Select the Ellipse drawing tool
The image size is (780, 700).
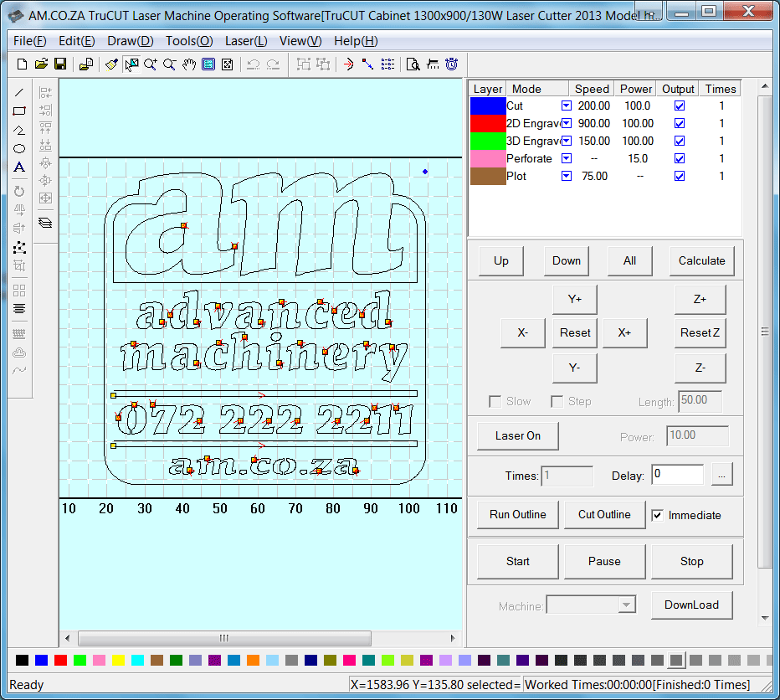click(18, 148)
